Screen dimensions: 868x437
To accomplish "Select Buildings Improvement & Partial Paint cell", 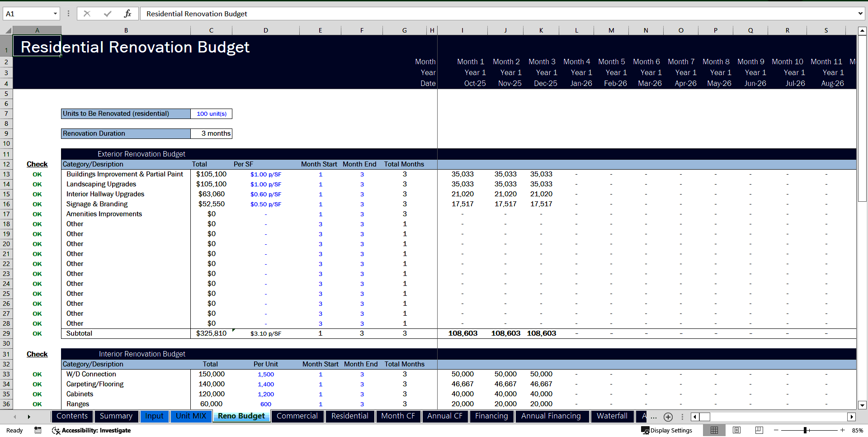I will [x=126, y=174].
